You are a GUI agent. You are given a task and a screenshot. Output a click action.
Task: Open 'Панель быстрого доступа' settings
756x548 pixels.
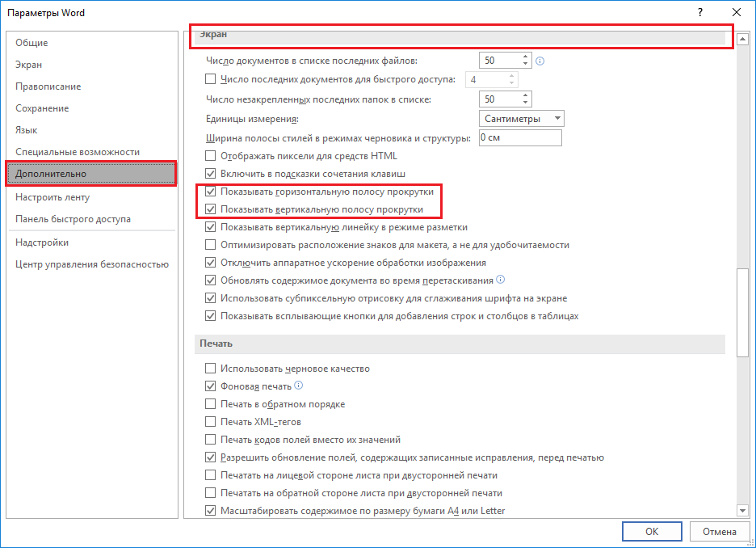click(91, 218)
